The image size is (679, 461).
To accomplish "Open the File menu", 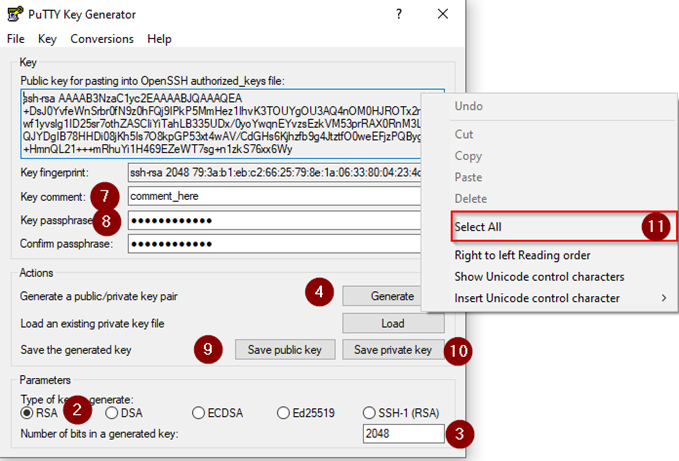I will click(x=16, y=39).
